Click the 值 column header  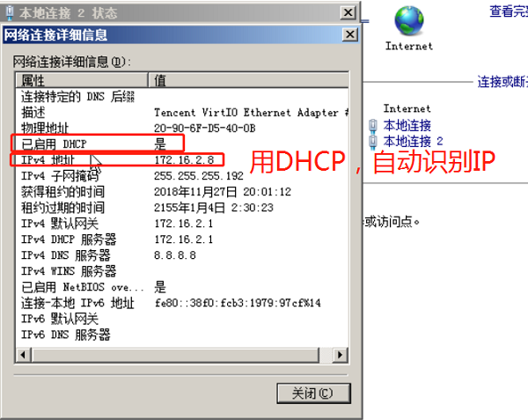click(248, 80)
